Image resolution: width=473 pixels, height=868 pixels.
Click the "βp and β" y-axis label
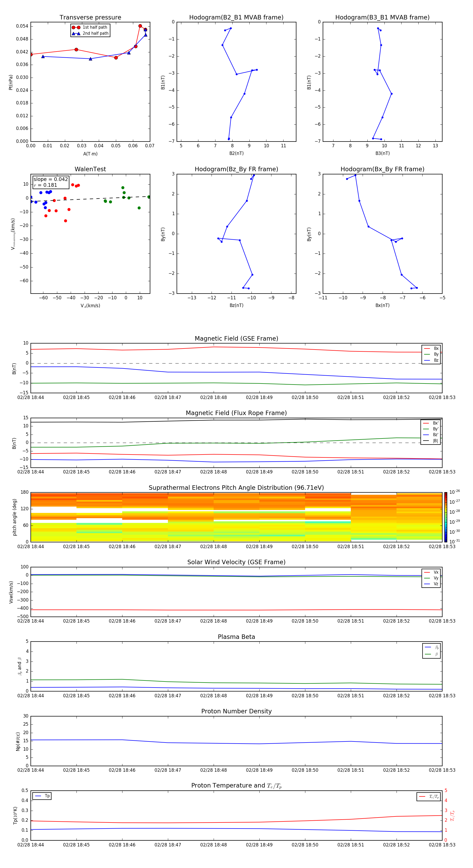[x=19, y=666]
